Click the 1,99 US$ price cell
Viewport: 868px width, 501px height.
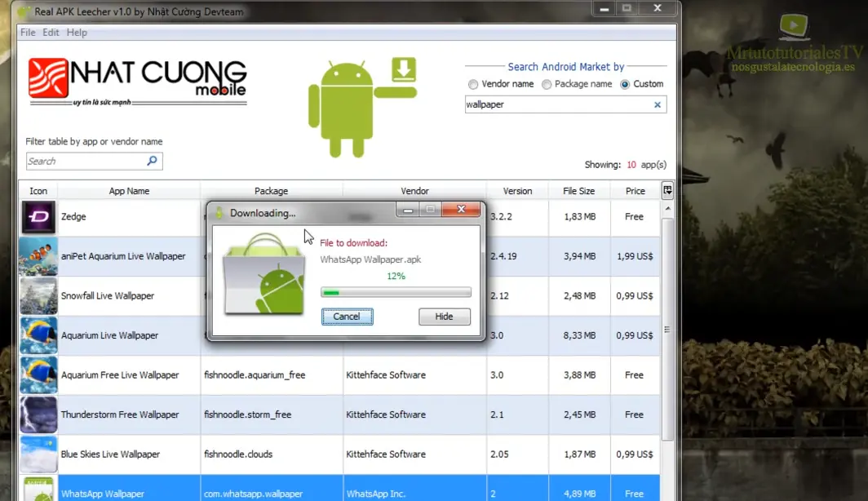pos(635,256)
